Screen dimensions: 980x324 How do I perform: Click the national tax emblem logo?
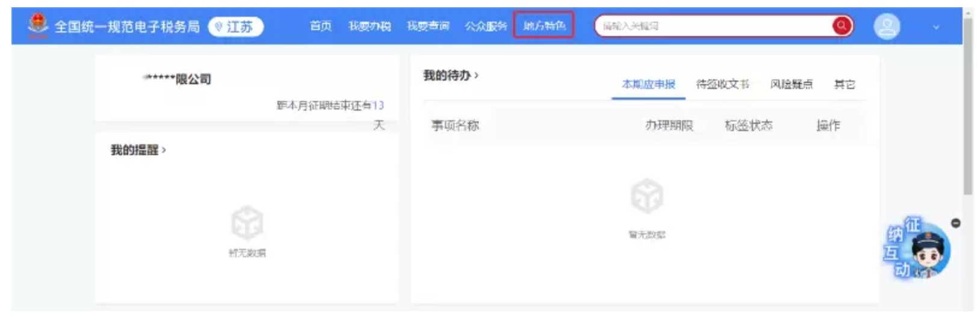pos(38,26)
